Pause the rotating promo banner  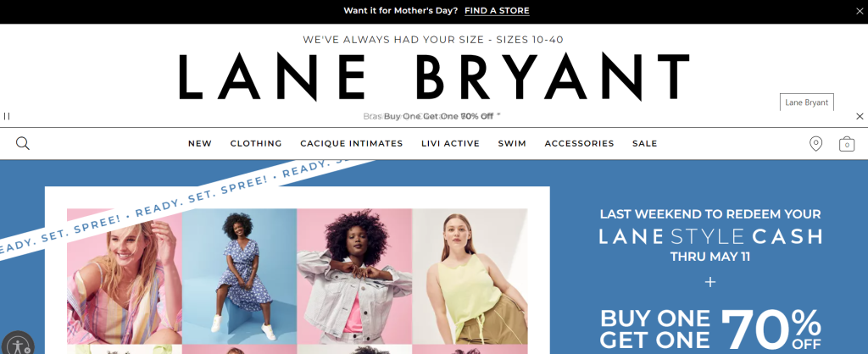[x=7, y=116]
